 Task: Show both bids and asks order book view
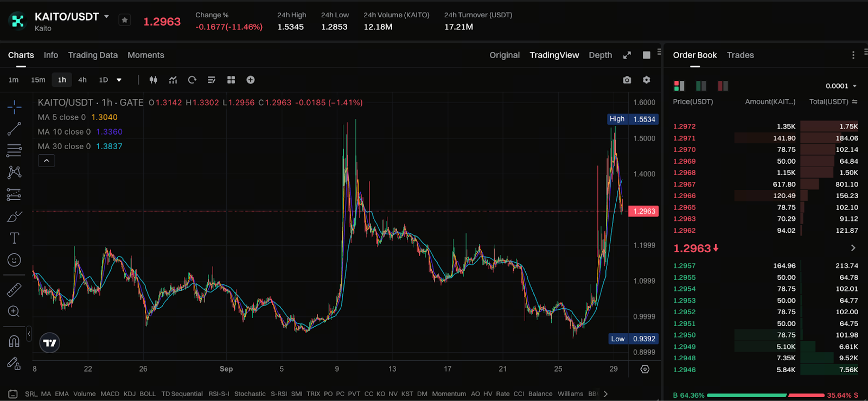click(x=679, y=86)
